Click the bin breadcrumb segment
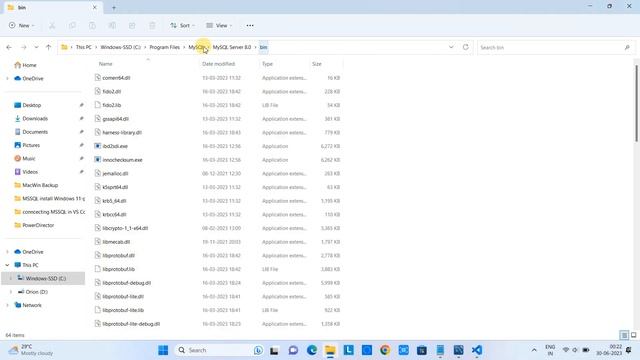The image size is (640, 360). click(x=264, y=47)
